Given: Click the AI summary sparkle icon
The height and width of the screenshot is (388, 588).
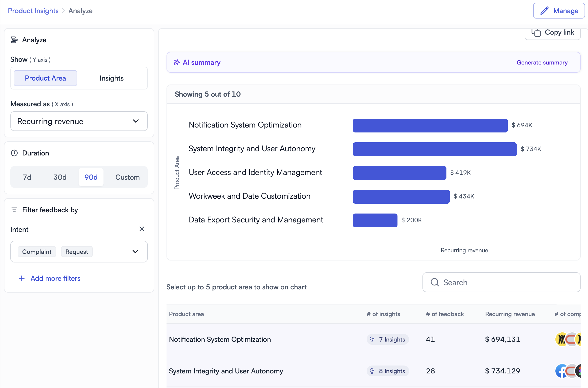Looking at the screenshot, I should tap(177, 62).
